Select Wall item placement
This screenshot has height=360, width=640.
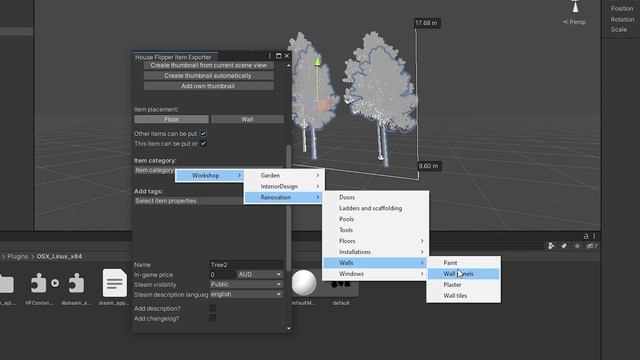(x=247, y=119)
